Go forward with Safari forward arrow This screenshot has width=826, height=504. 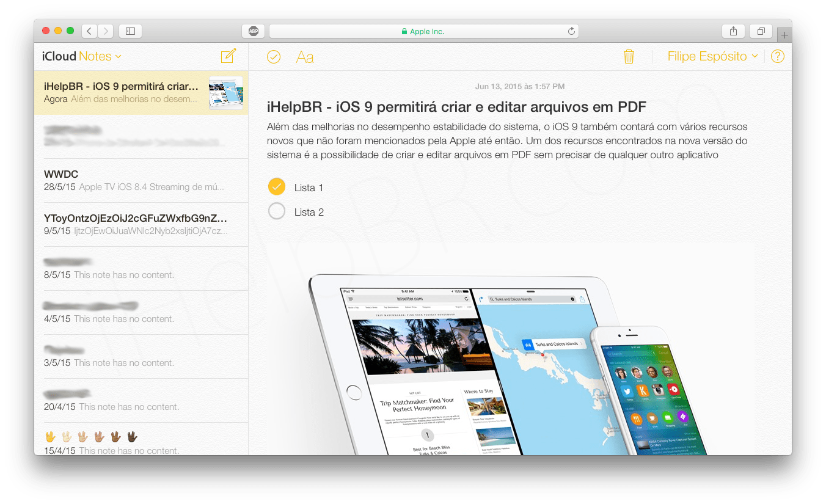click(105, 31)
